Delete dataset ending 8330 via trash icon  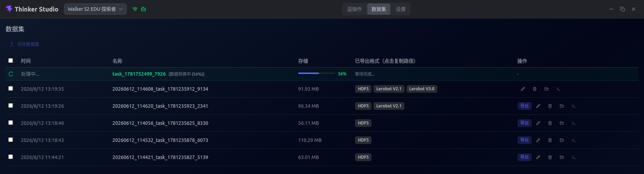point(550,123)
